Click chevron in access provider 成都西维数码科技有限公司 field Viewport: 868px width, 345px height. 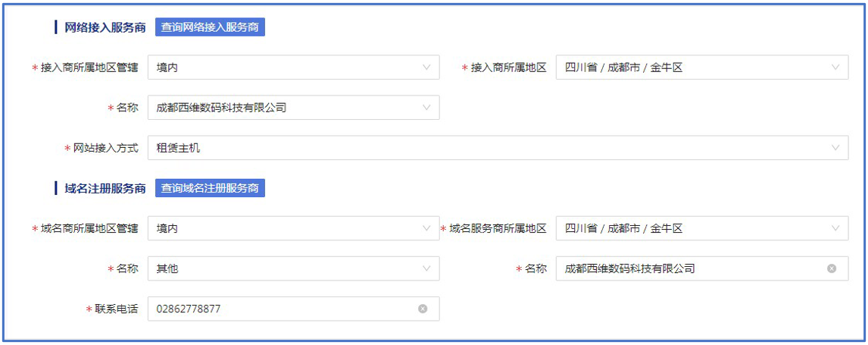426,108
